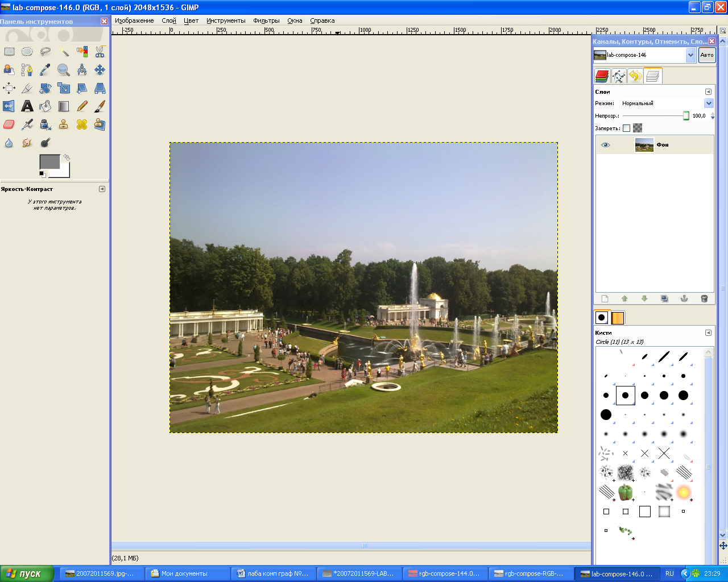Open the Слои tab configuration menu arrow
This screenshot has height=582, width=728.
(x=708, y=92)
